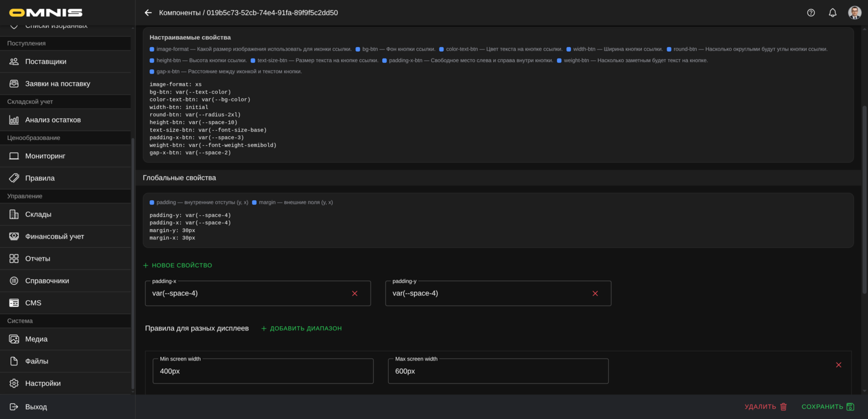Click the back arrow icon in header
This screenshot has width=868, height=419.
[x=148, y=13]
